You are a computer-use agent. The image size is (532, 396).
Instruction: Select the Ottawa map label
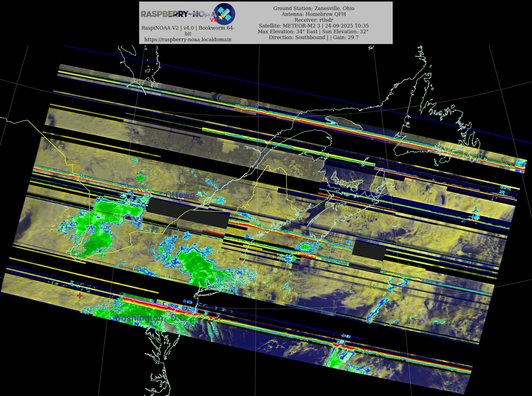(x=180, y=195)
